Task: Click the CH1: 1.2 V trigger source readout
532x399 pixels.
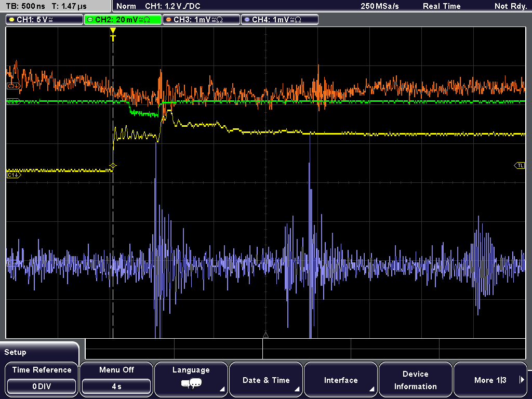Action: (172, 6)
